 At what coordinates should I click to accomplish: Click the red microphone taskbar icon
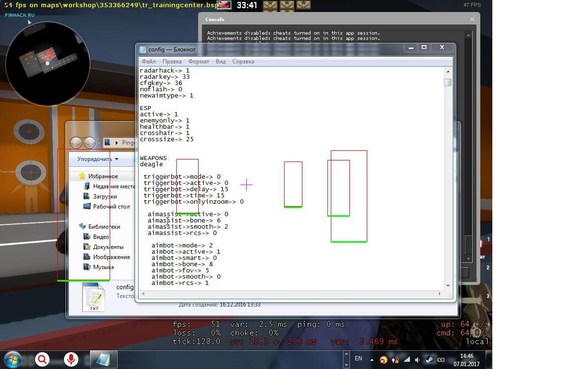tap(71, 359)
